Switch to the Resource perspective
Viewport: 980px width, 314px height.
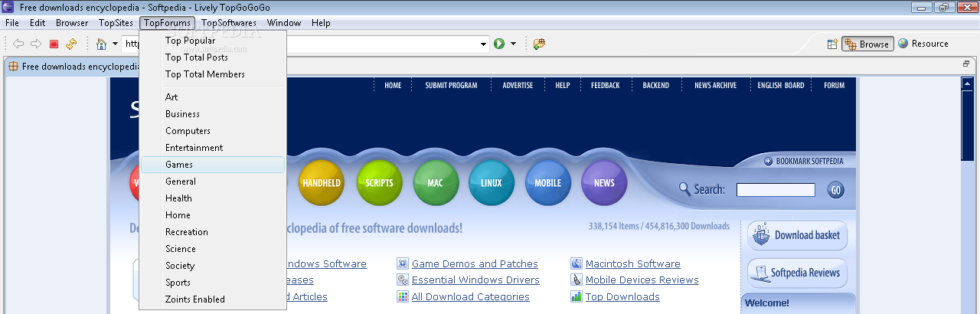[923, 44]
